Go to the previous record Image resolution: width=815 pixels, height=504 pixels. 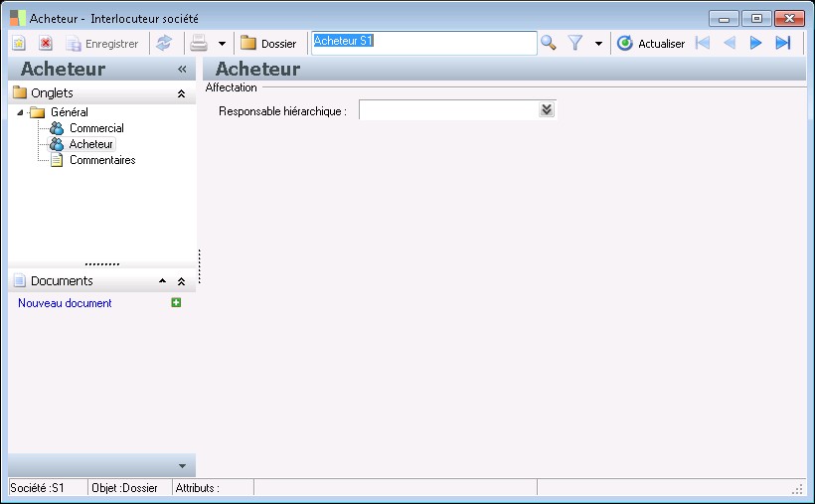(730, 43)
